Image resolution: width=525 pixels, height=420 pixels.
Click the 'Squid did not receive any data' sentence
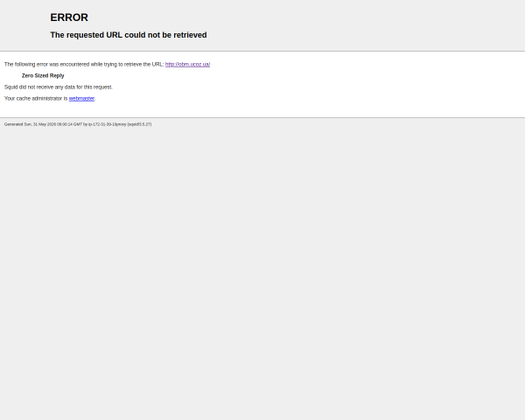tap(59, 87)
